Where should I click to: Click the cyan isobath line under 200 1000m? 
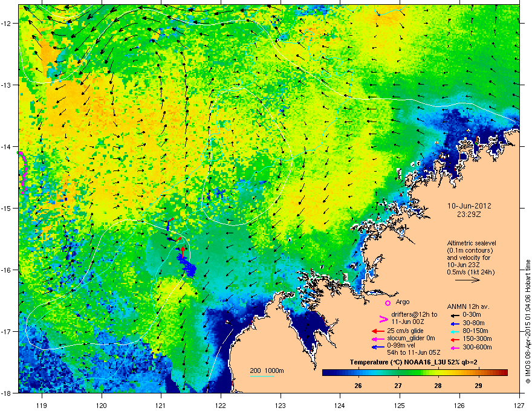click(x=262, y=376)
